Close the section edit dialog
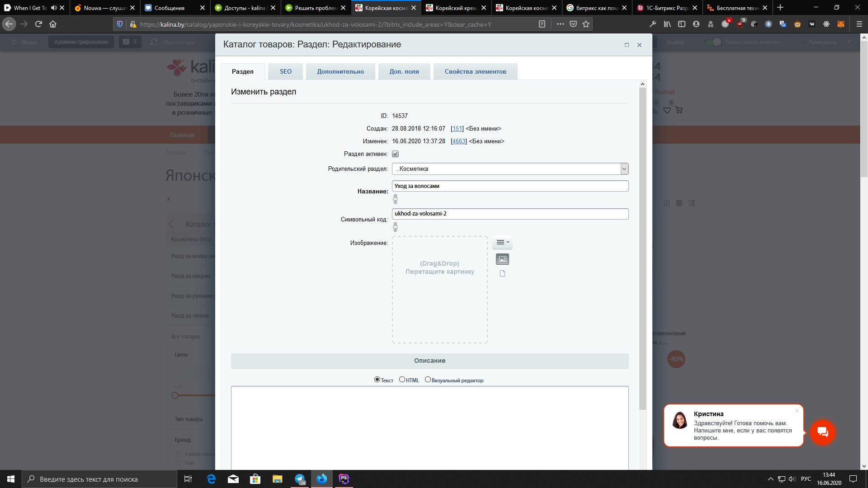Image resolution: width=868 pixels, height=488 pixels. pos(639,45)
